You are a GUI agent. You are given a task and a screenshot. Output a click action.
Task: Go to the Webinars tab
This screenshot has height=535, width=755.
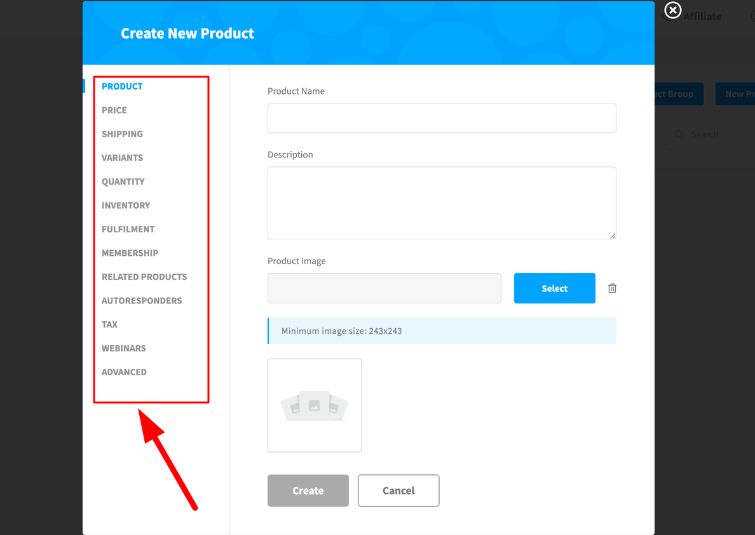tap(124, 348)
